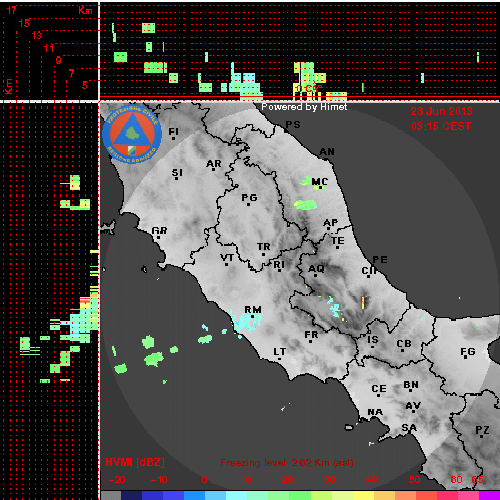Click the '40' dBZ scale value
The image size is (500, 500).
point(371,480)
